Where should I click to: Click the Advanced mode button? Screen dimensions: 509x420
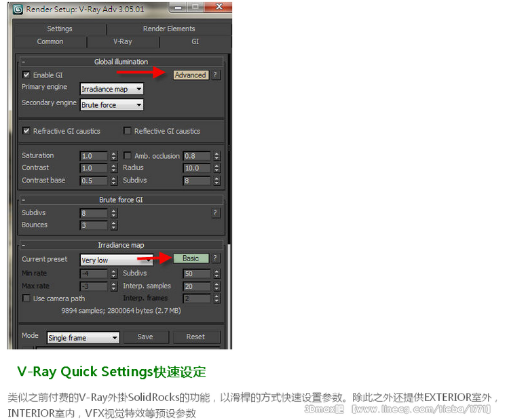(x=191, y=75)
